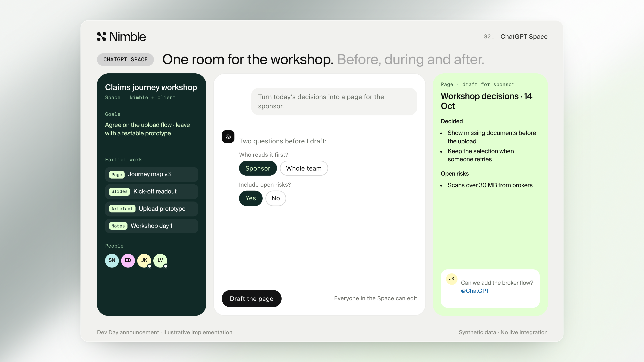Click 'Keep the selection when someone retries' bullet
Viewport: 644px width, 362px height.
(481, 155)
